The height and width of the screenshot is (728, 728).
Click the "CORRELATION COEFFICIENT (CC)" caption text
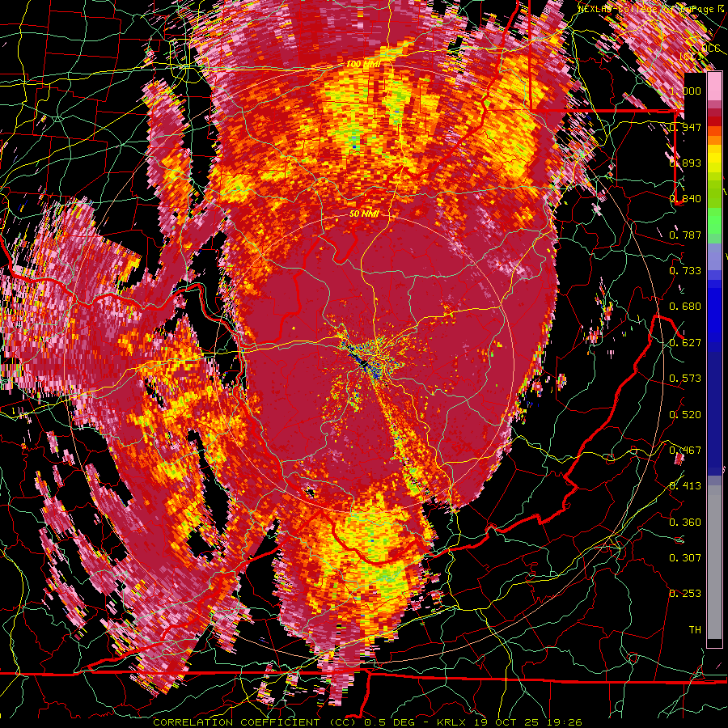(256, 722)
